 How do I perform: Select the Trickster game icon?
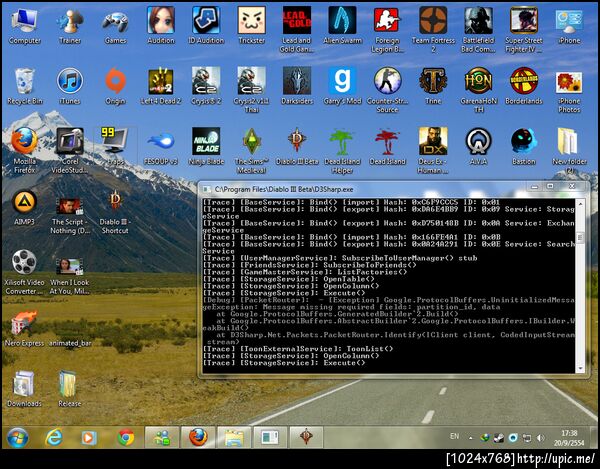coord(251,25)
